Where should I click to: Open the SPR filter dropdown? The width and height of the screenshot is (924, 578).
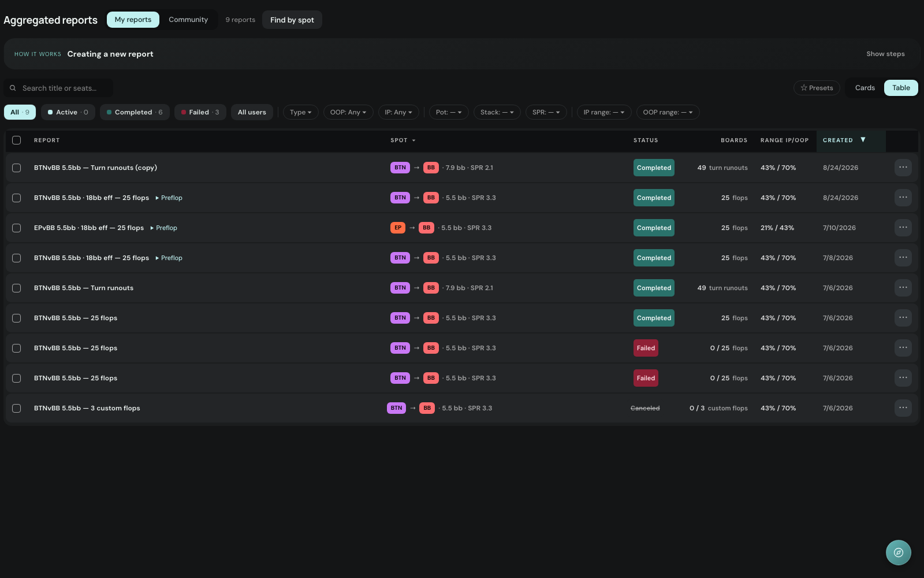pyautogui.click(x=546, y=112)
